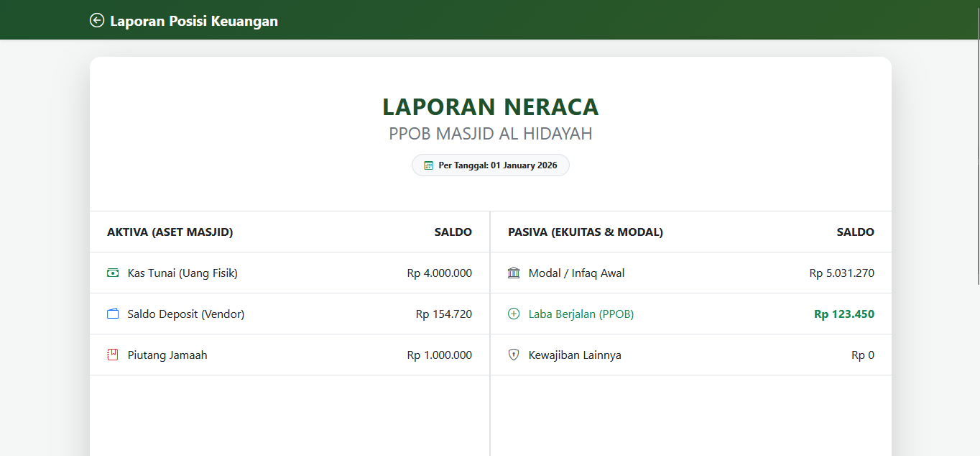Click the shield icon beside Kewajiban Lainnya
The width and height of the screenshot is (980, 456).
[514, 355]
